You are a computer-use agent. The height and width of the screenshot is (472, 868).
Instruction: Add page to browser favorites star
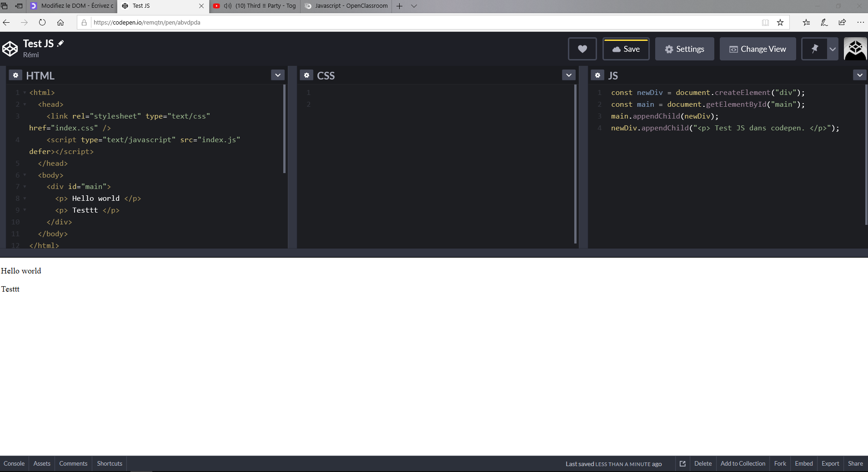[x=780, y=23]
